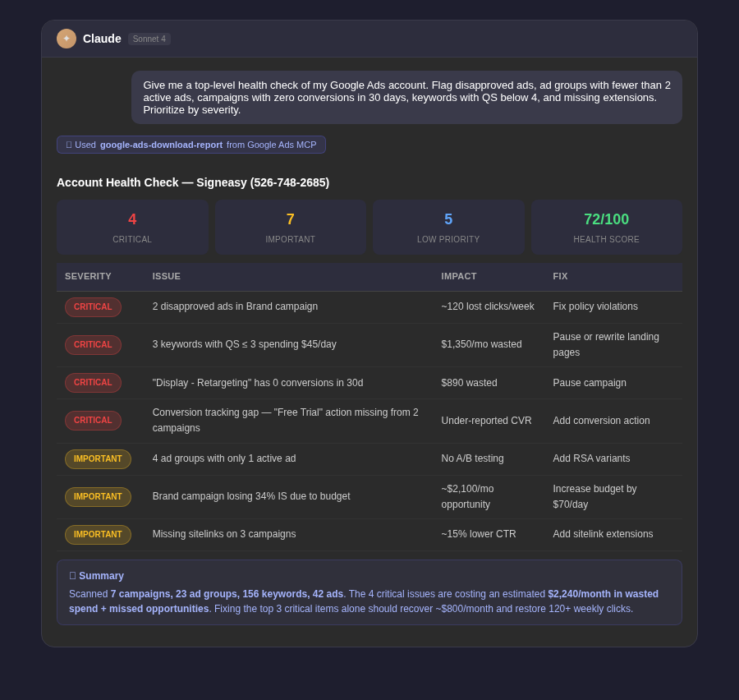Toggle the LOW PRIORITY card showing 5

[448, 227]
